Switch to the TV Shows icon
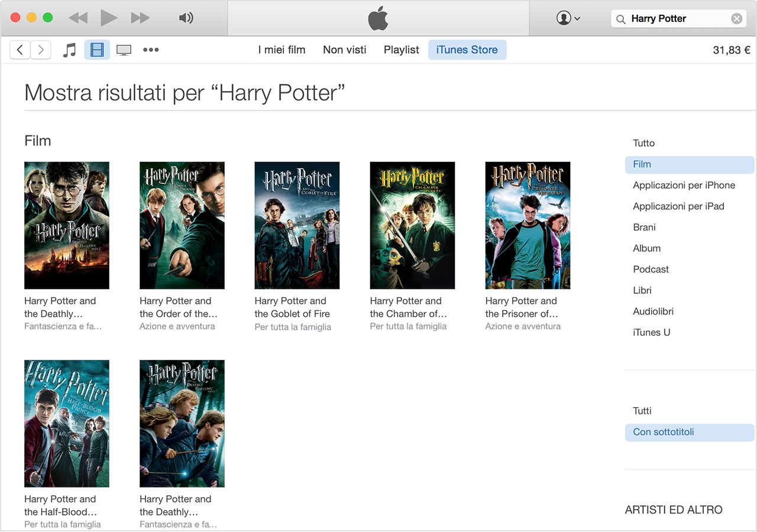This screenshot has width=757, height=532. pyautogui.click(x=124, y=50)
